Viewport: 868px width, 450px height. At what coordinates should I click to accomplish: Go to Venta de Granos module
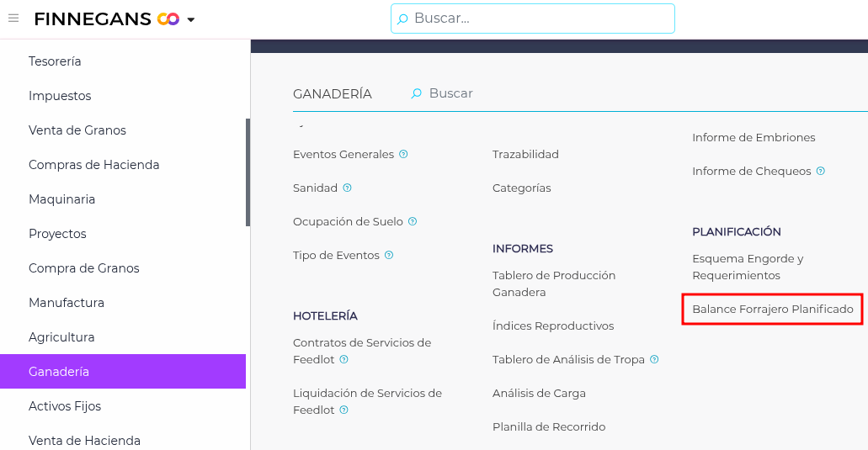(x=77, y=130)
